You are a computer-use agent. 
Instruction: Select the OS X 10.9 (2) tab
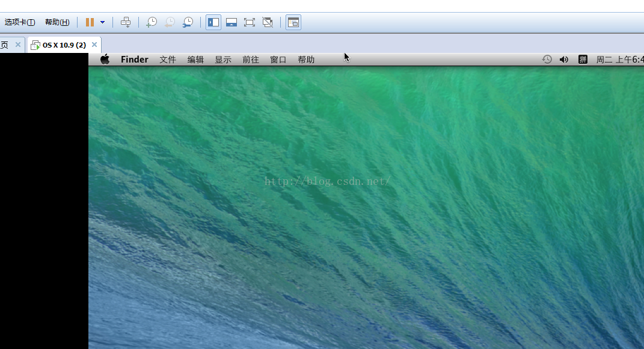(x=64, y=45)
